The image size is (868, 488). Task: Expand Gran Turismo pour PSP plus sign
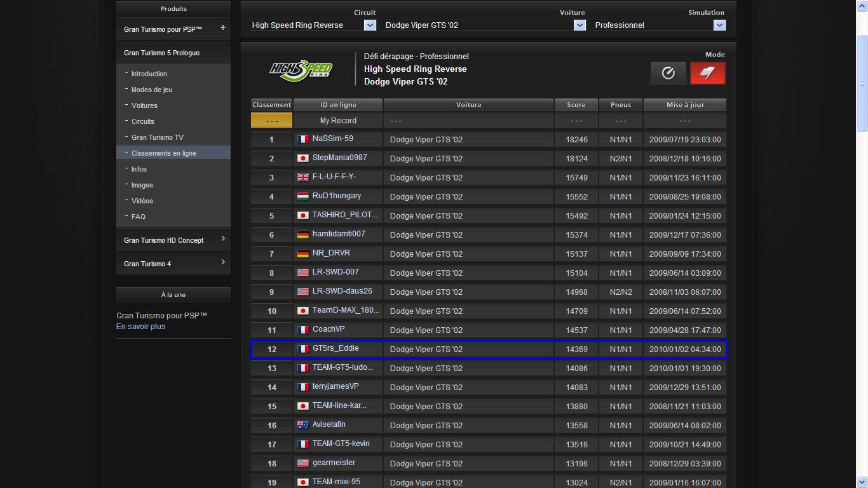(x=222, y=28)
